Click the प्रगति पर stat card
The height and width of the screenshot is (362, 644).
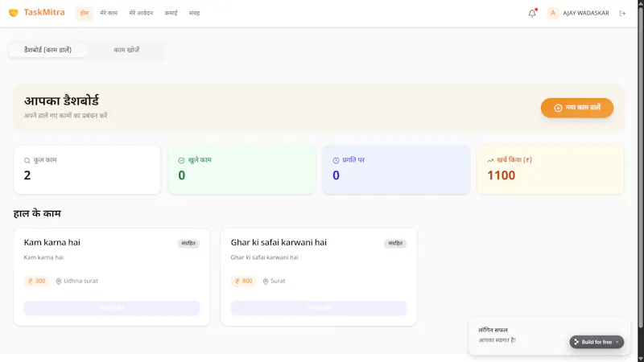click(396, 170)
